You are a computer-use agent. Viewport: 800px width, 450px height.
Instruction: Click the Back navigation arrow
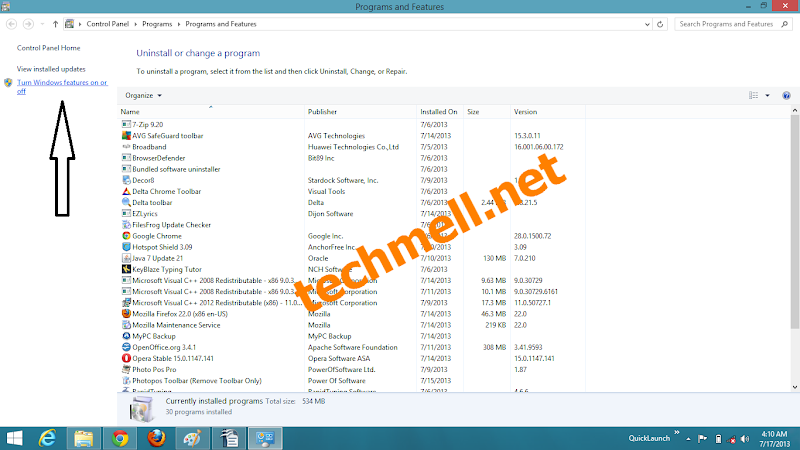click(x=11, y=24)
